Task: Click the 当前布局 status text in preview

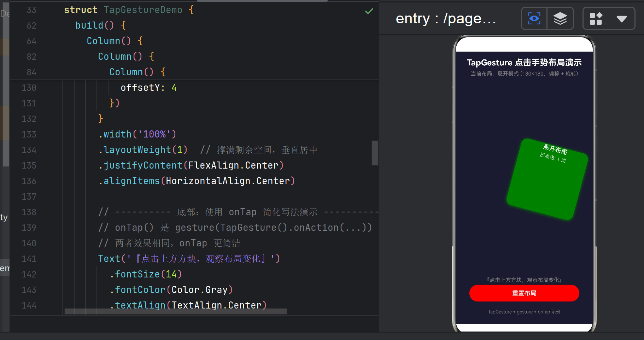Action: [x=524, y=74]
